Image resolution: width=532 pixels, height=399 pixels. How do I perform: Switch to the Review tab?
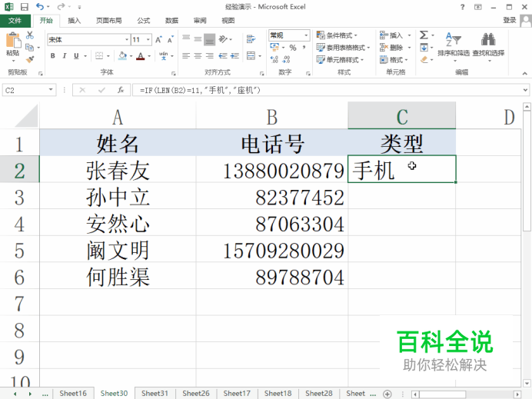(x=200, y=21)
